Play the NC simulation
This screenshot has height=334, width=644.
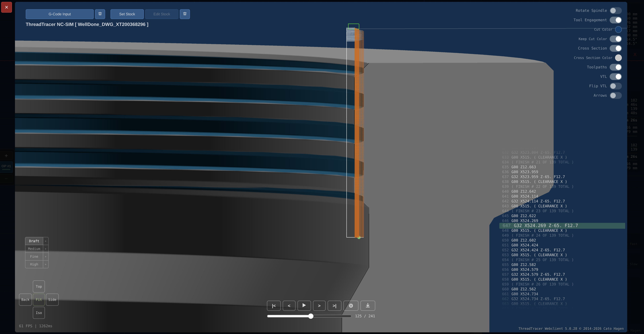(x=304, y=306)
